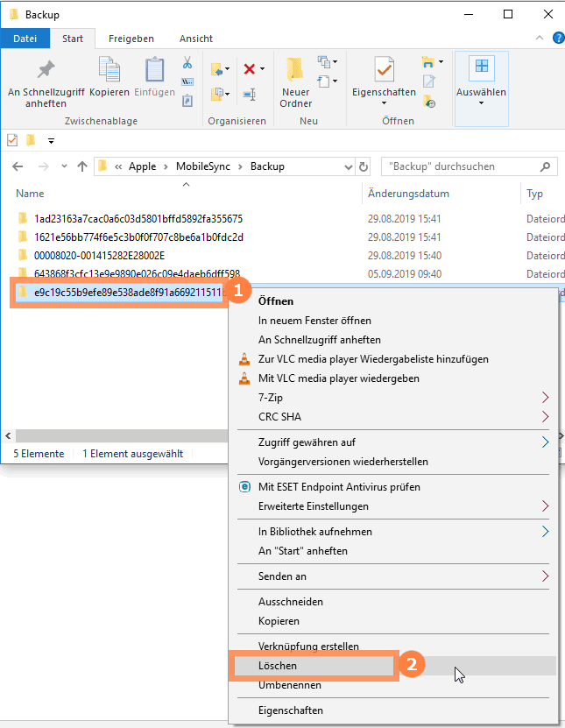Click the Eigenschaften checkmark icon
The height and width of the screenshot is (728, 565).
pyautogui.click(x=384, y=69)
